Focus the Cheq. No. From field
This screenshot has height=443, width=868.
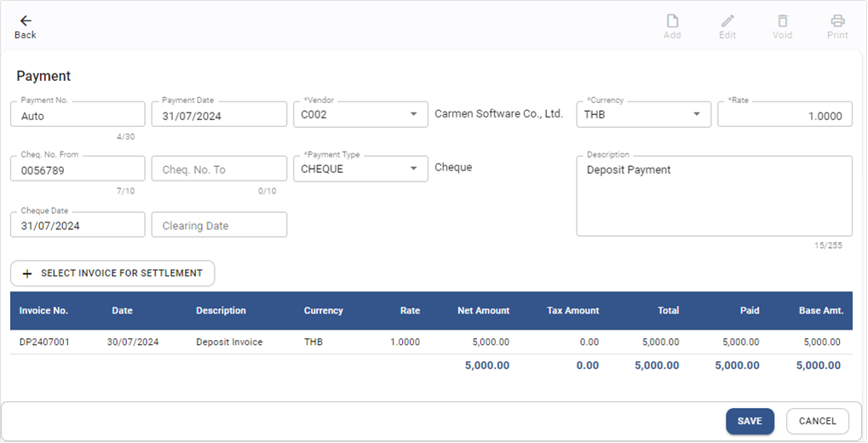pos(78,170)
